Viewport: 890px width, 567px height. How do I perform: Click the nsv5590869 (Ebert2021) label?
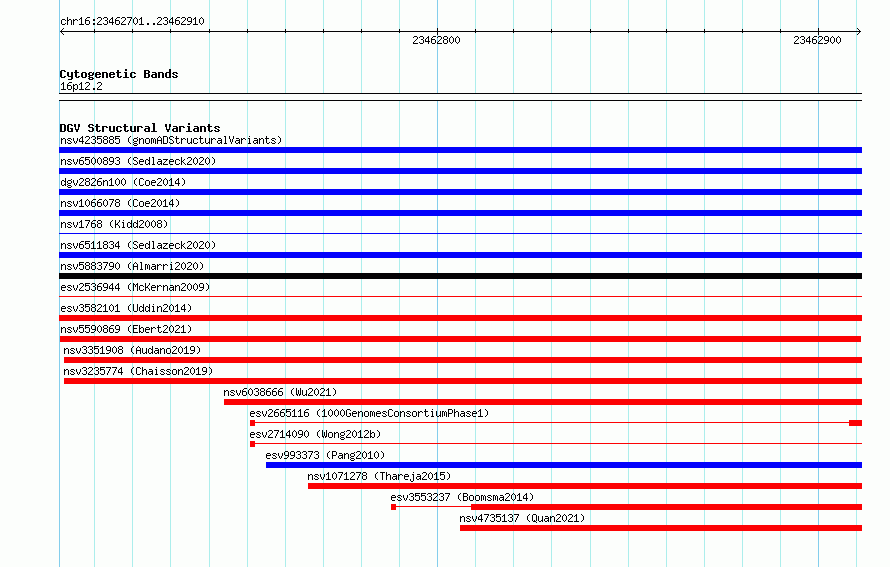tap(126, 329)
